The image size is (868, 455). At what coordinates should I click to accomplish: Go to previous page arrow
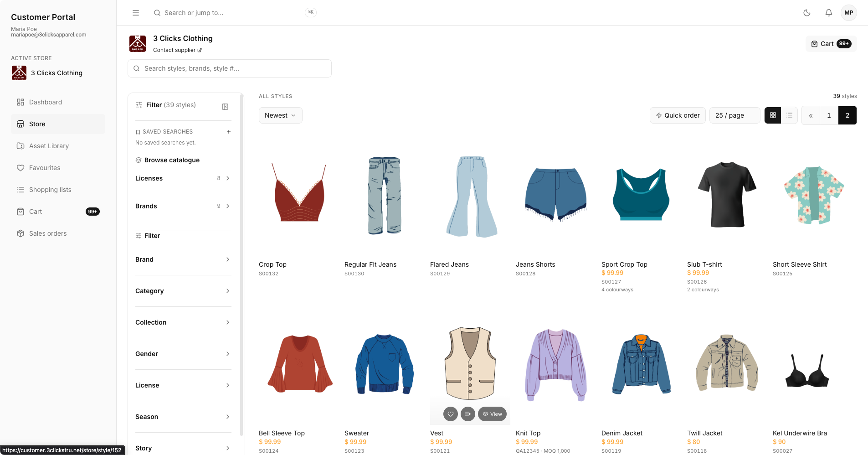[811, 115]
